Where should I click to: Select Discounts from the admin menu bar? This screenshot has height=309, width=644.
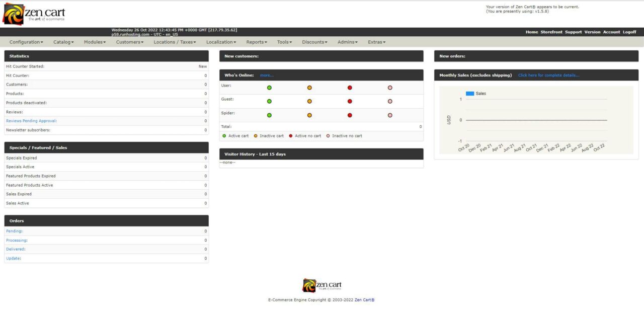click(314, 42)
